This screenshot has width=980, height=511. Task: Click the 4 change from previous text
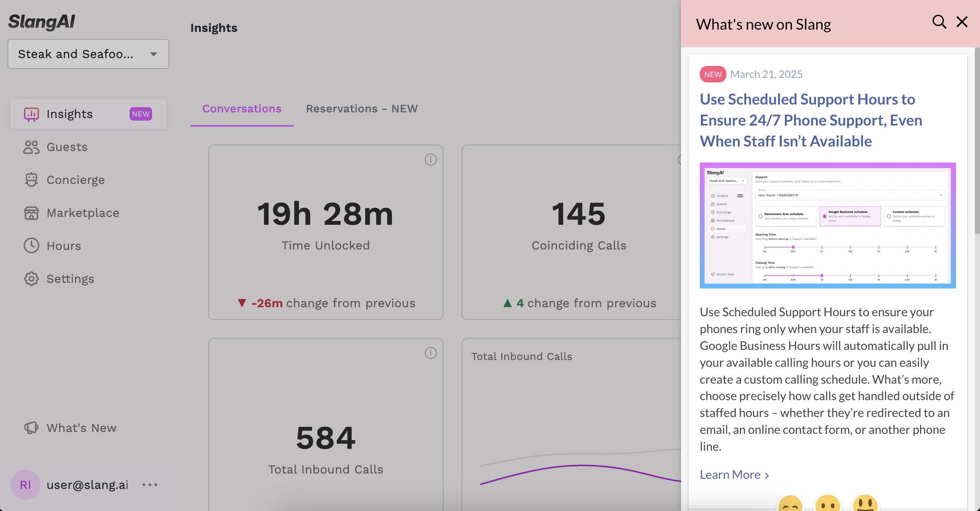[580, 303]
